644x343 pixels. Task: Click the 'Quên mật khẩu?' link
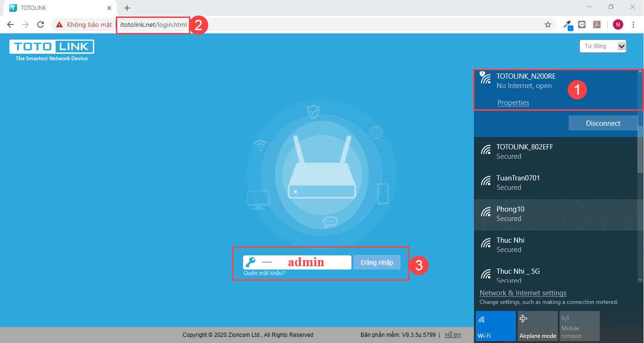[x=264, y=273]
